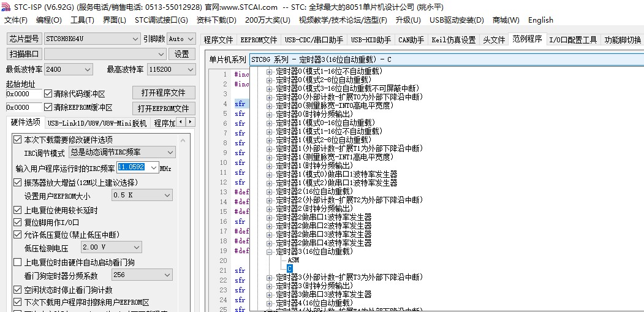The height and width of the screenshot is (312, 644).
Task: Open the 最高波特率 115200 dropdown
Action: [x=189, y=70]
